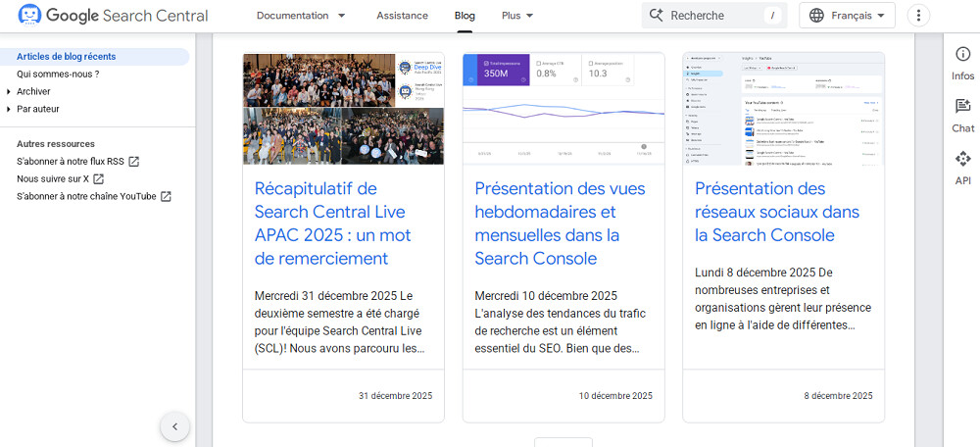Image resolution: width=980 pixels, height=447 pixels.
Task: Open the Chat side panel
Action: pos(962,117)
